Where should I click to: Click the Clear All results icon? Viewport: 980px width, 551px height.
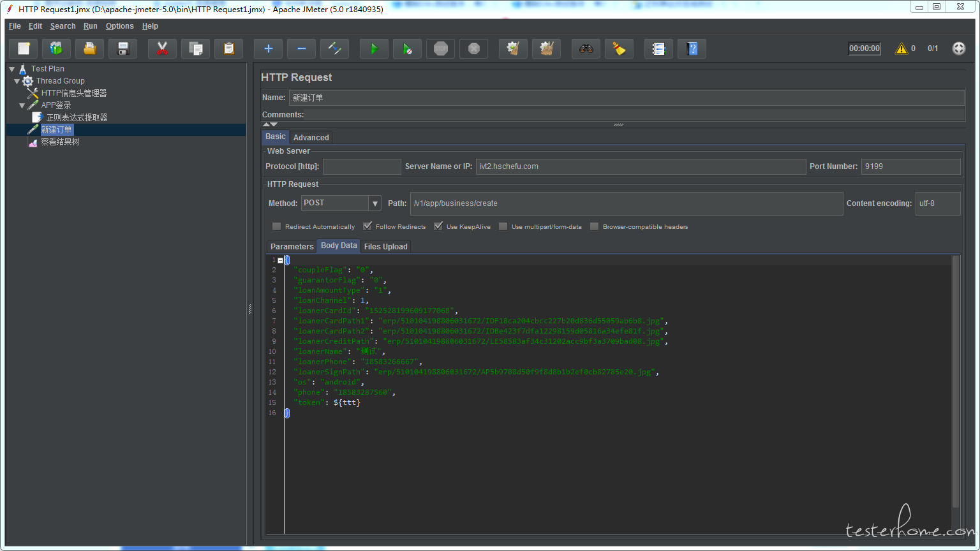[x=546, y=48]
